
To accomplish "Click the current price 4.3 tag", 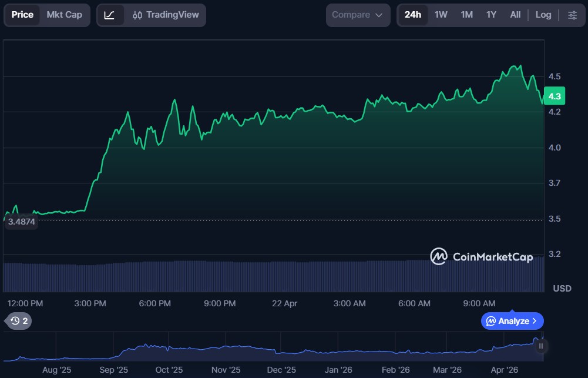I will tap(554, 96).
